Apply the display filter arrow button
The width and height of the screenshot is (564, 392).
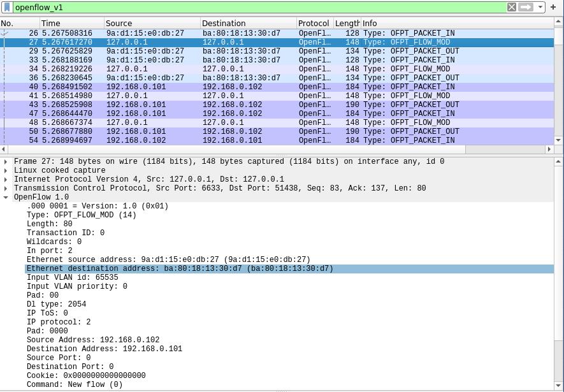pos(526,7)
